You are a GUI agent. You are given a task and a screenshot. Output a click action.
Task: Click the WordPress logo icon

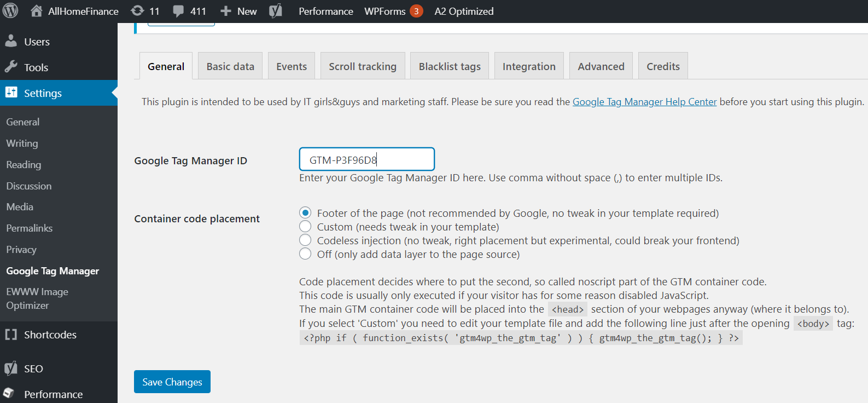tap(10, 11)
